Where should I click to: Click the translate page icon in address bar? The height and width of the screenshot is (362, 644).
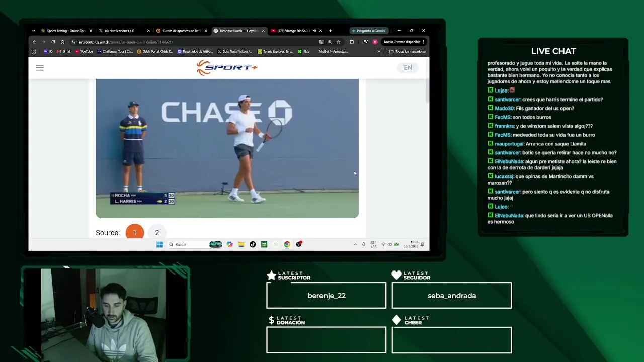click(x=321, y=42)
